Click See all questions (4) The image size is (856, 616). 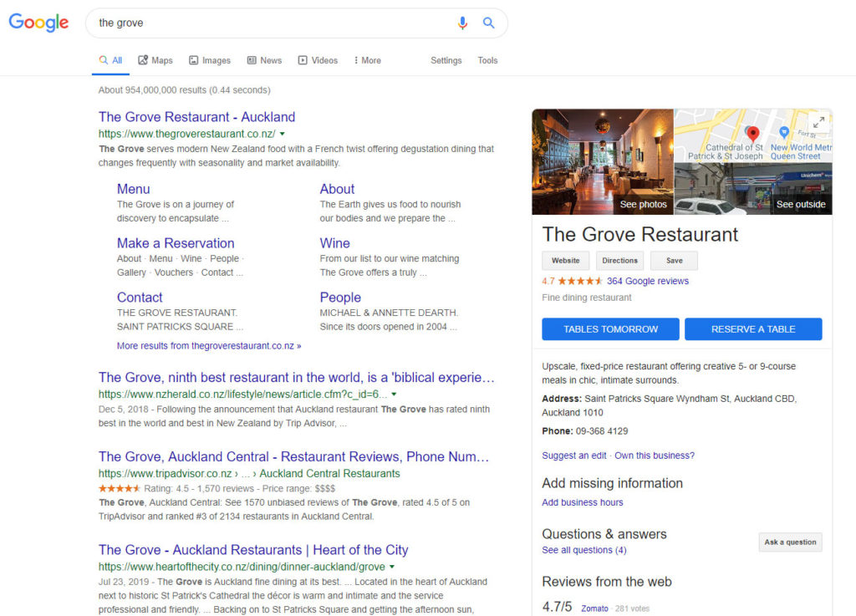point(584,550)
